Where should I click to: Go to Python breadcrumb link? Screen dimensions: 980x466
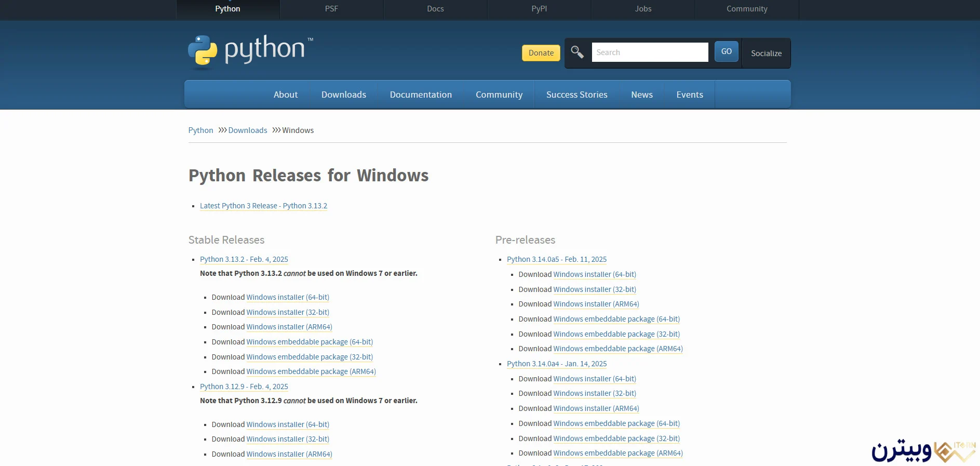200,130
